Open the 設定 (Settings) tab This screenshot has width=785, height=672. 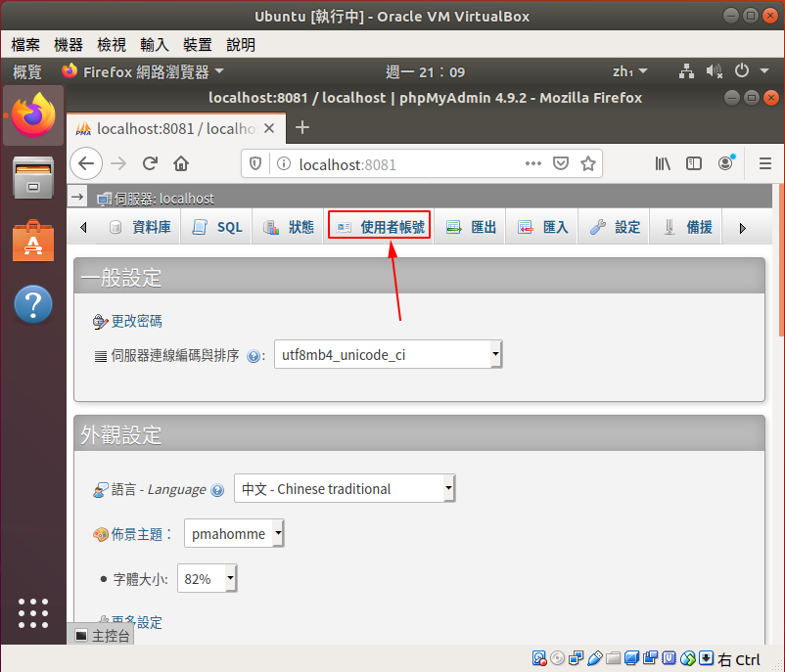615,227
